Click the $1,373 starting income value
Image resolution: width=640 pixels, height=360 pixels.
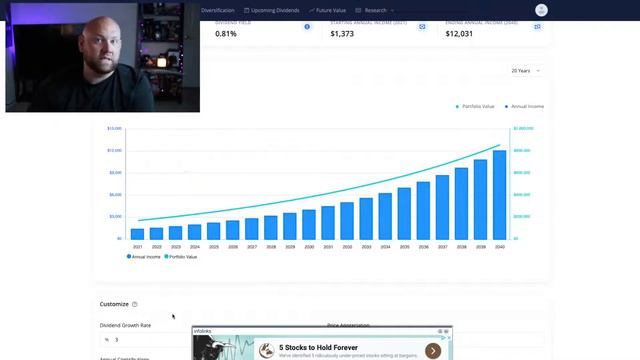[x=342, y=34]
